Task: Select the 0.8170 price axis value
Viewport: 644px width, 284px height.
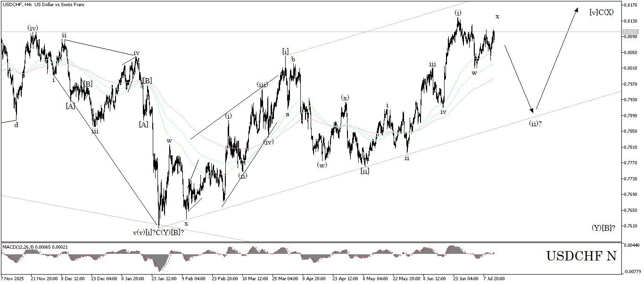Action: [631, 5]
